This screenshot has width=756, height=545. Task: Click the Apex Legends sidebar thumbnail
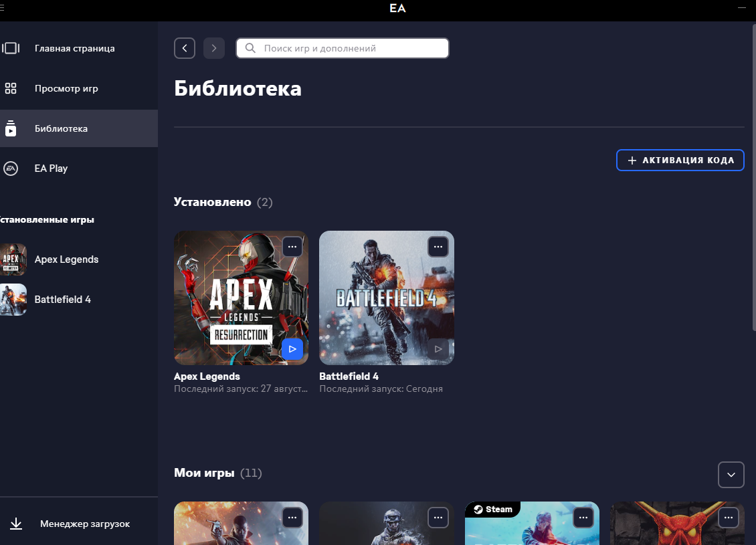(13, 259)
